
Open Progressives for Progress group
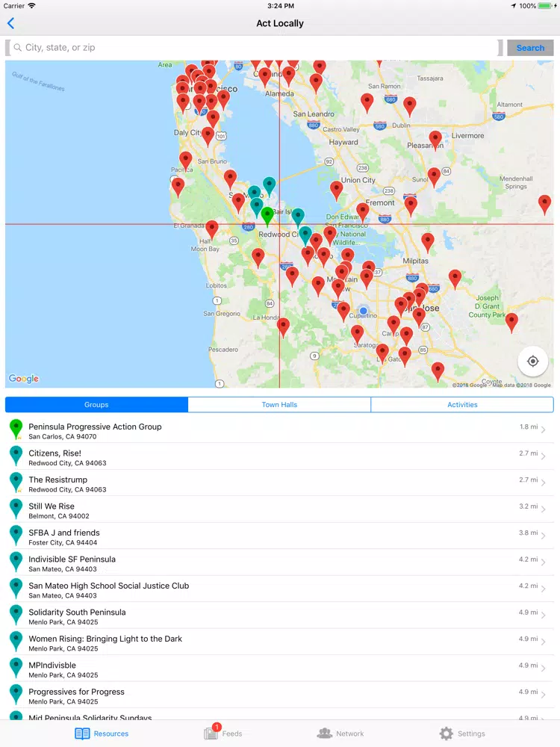(279, 695)
